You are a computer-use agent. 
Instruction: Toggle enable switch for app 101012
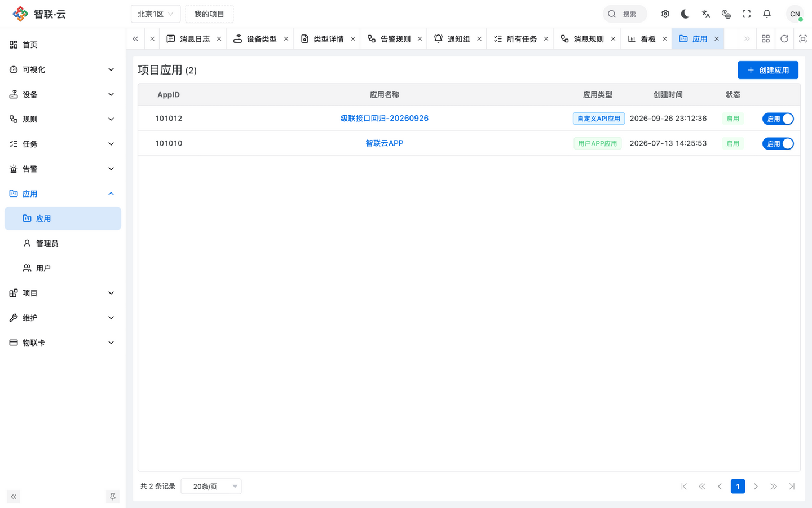pyautogui.click(x=778, y=119)
